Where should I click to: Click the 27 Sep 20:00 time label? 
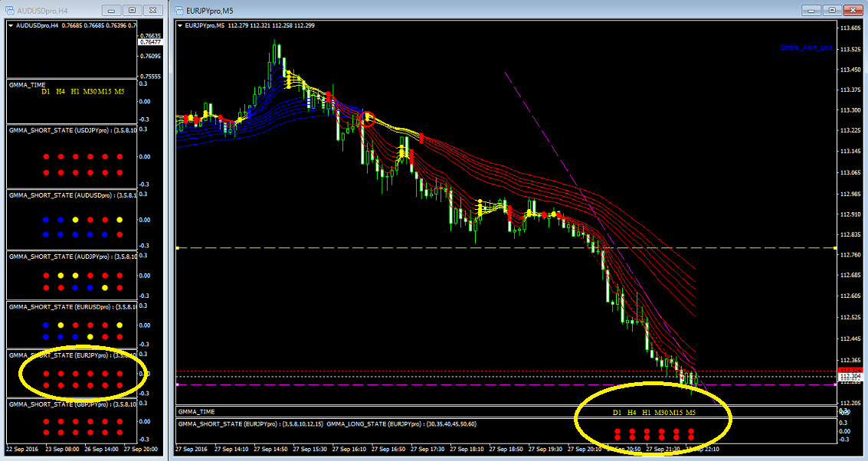pyautogui.click(x=141, y=450)
